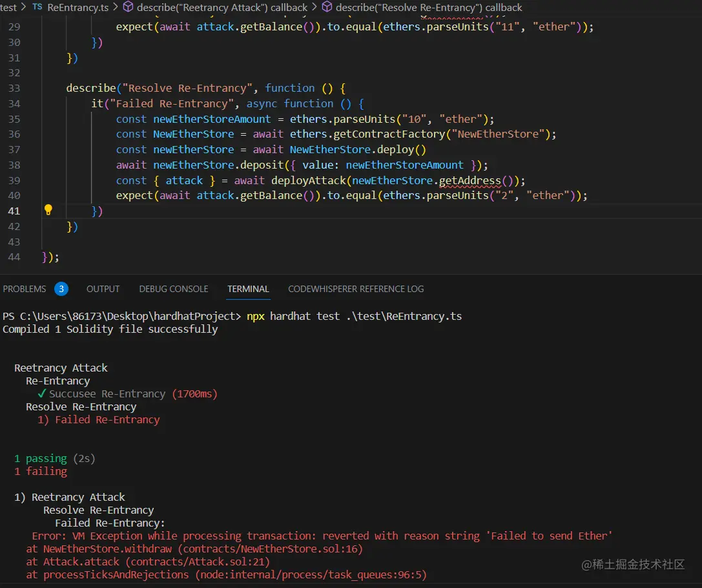Click line number 33 in the gutter
The width and height of the screenshot is (702, 588).
14,89
